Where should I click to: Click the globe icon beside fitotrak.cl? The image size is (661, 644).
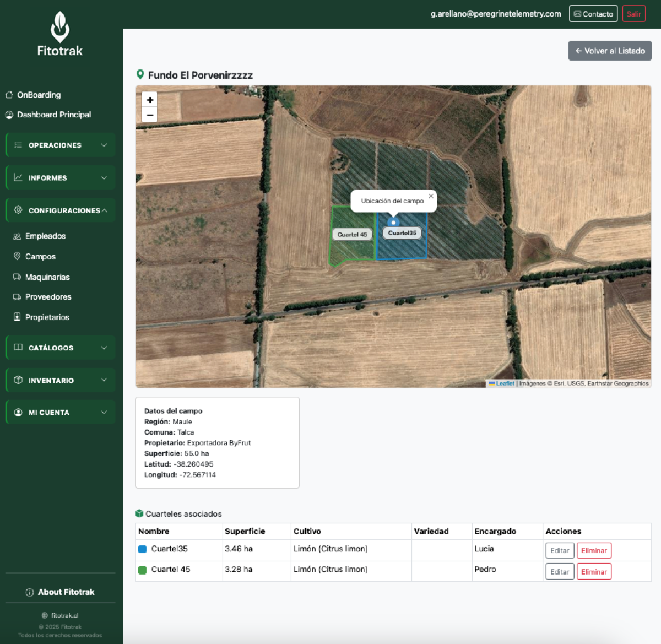click(45, 615)
